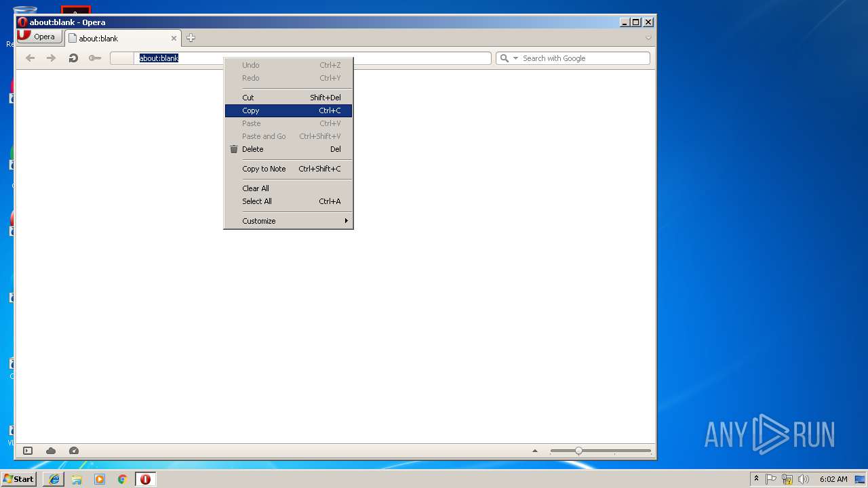Add a new tab with plus button

tap(191, 38)
